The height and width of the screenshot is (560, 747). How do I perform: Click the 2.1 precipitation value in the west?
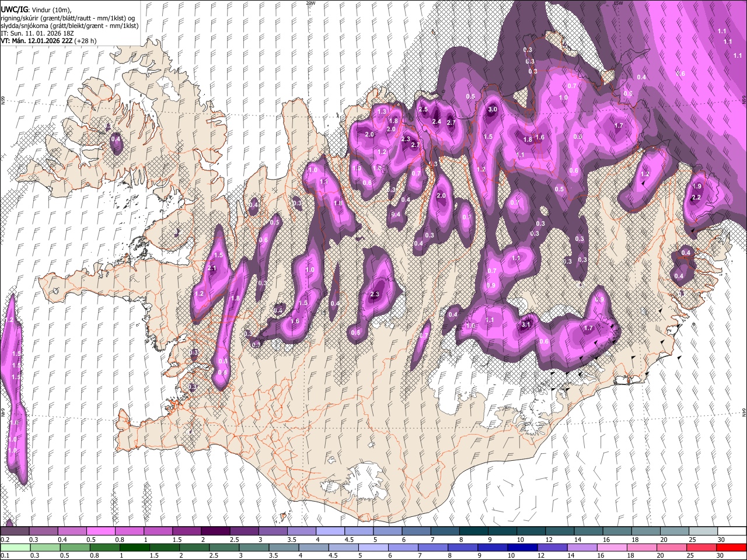212,268
